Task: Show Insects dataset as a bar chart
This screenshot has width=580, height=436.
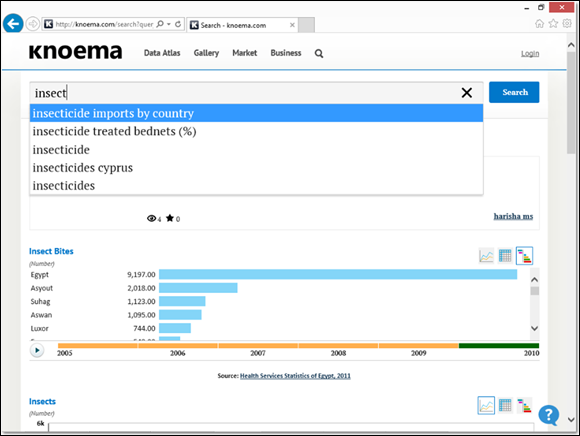Action: pyautogui.click(x=524, y=405)
